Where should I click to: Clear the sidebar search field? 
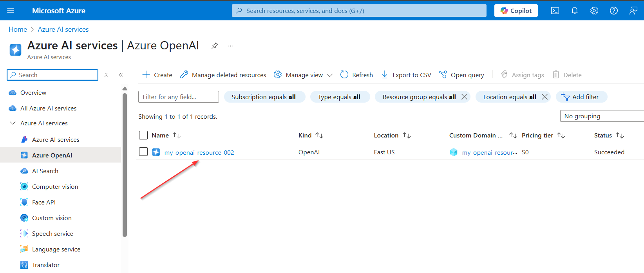106,75
